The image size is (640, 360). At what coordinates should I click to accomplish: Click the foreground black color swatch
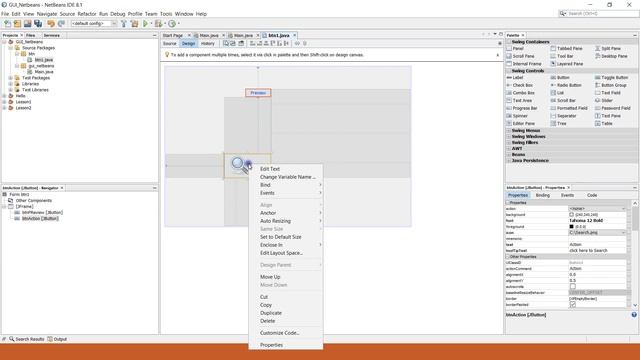tap(571, 227)
